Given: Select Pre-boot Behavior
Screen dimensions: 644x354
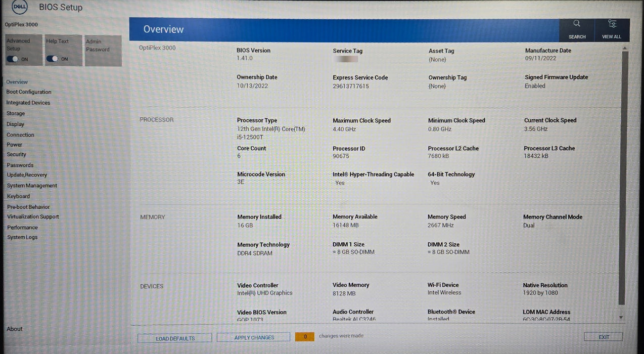Looking at the screenshot, I should [29, 207].
